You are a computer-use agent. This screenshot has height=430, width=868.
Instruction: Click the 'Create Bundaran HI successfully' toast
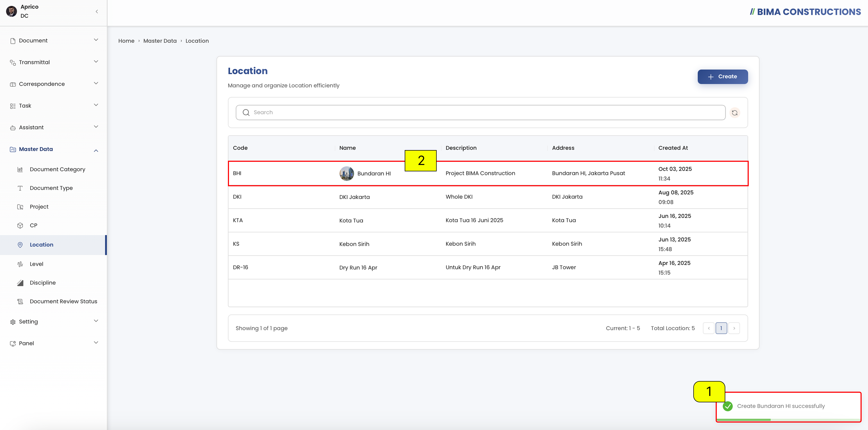pyautogui.click(x=788, y=407)
